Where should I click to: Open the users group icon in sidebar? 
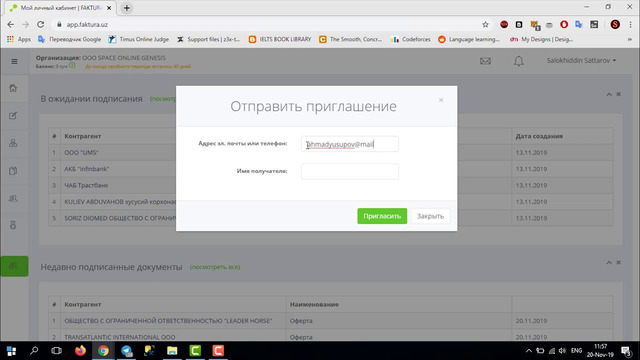click(13, 198)
